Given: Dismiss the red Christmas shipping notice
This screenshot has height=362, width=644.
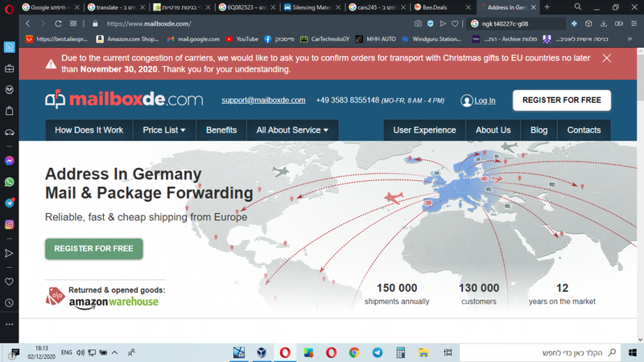Looking at the screenshot, I should (x=607, y=58).
